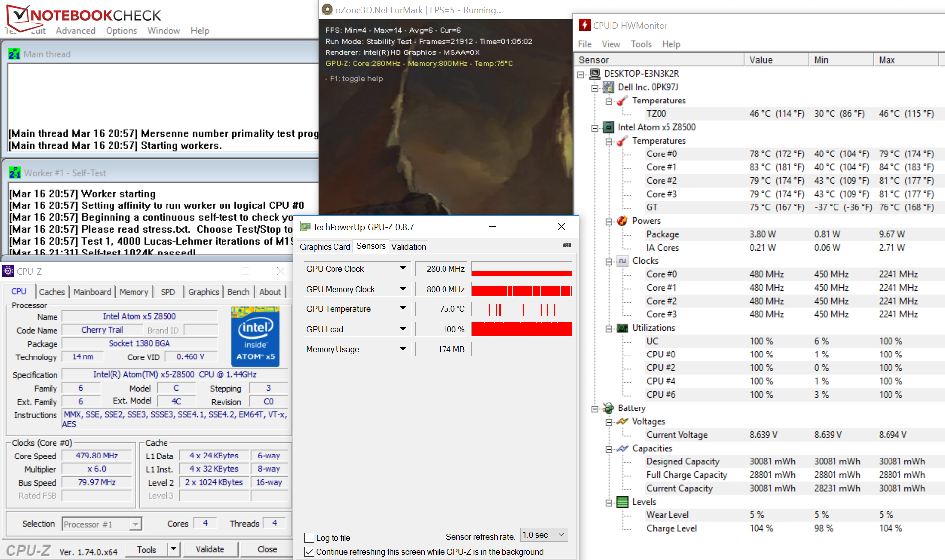Click the DESKTOP-E3N3K2R computer icon

click(595, 74)
